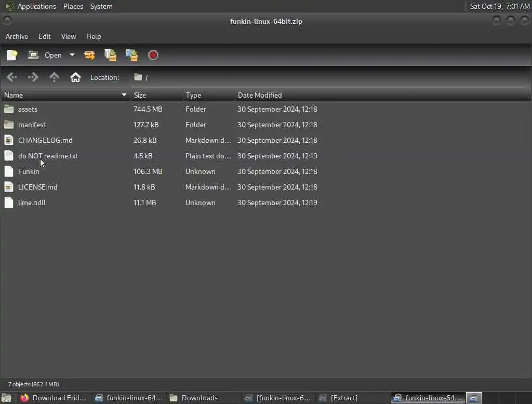
Task: Open the Places panel menu
Action: pyautogui.click(x=73, y=6)
